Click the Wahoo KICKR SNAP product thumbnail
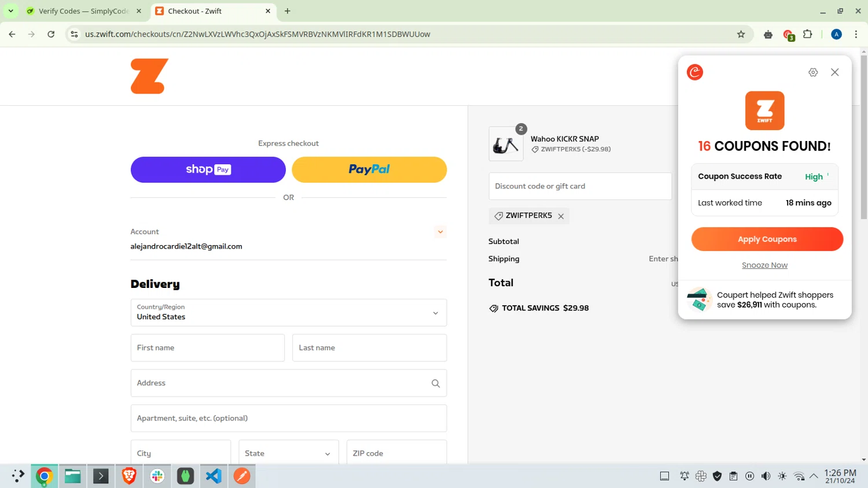 coord(506,144)
